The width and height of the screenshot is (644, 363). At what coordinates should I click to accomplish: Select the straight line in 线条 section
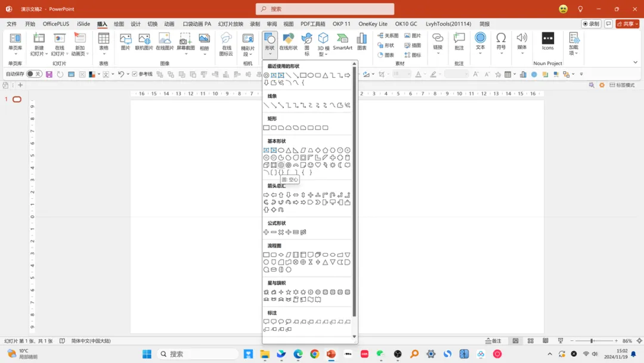click(266, 105)
